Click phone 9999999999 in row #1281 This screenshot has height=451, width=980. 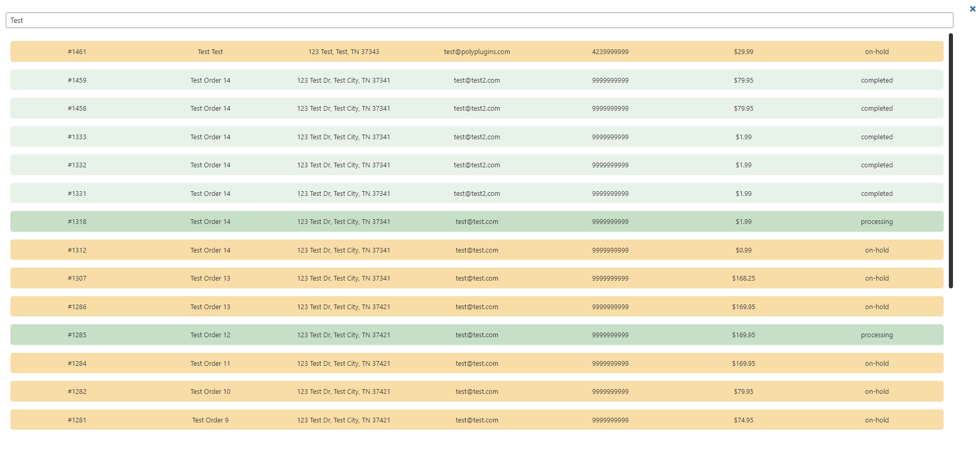pyautogui.click(x=610, y=420)
